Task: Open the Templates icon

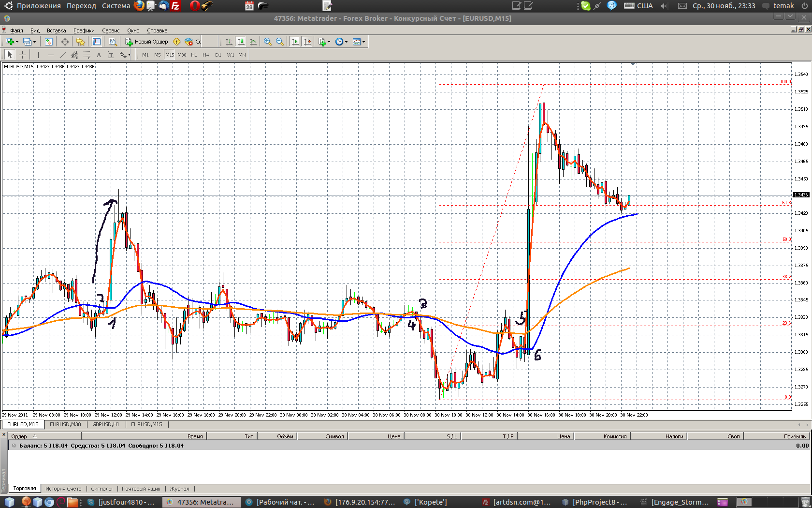Action: click(357, 42)
